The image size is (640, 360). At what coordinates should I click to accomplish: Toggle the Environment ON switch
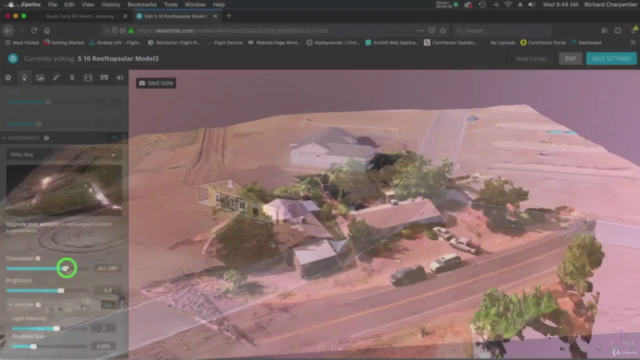pyautogui.click(x=116, y=138)
